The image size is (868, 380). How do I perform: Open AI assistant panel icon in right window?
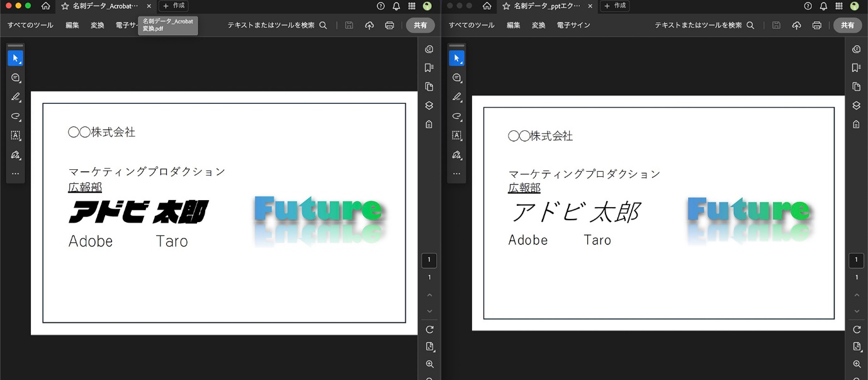[856, 49]
